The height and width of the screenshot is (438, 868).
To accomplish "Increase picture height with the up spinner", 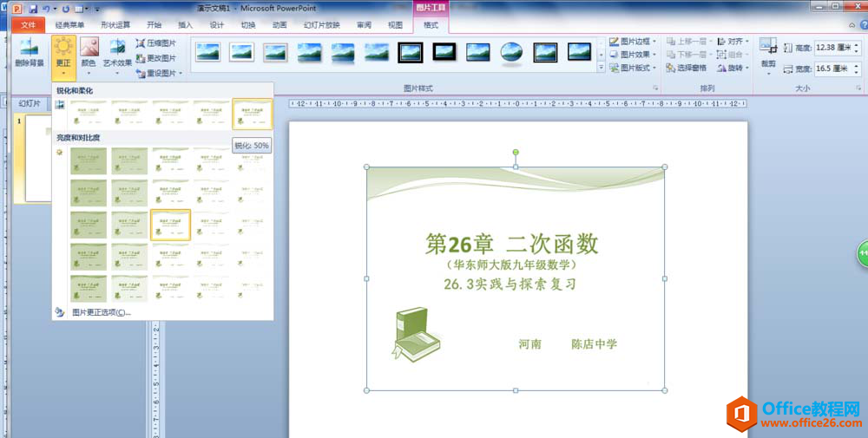I will 857,45.
